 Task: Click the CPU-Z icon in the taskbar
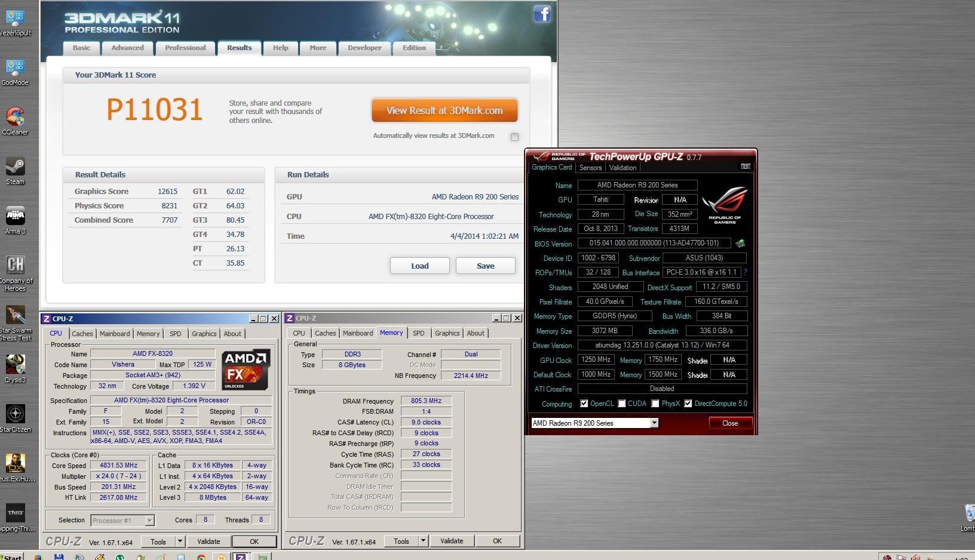[240, 556]
